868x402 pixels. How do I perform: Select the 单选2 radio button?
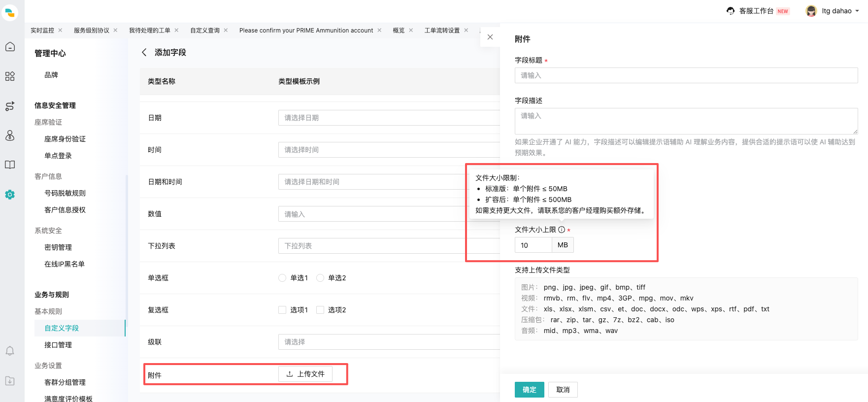(x=320, y=278)
